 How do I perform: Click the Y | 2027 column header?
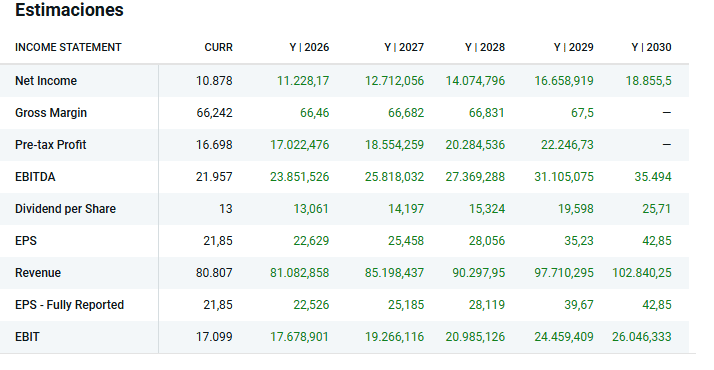(x=404, y=47)
